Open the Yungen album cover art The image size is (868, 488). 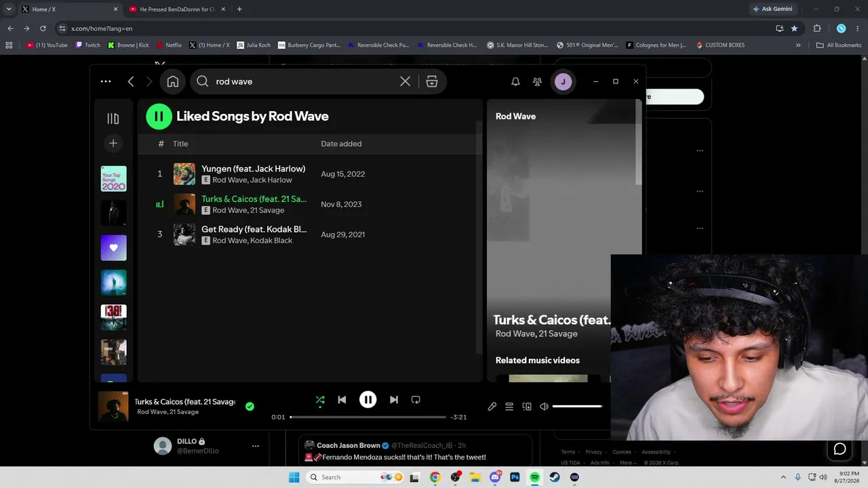coord(184,174)
